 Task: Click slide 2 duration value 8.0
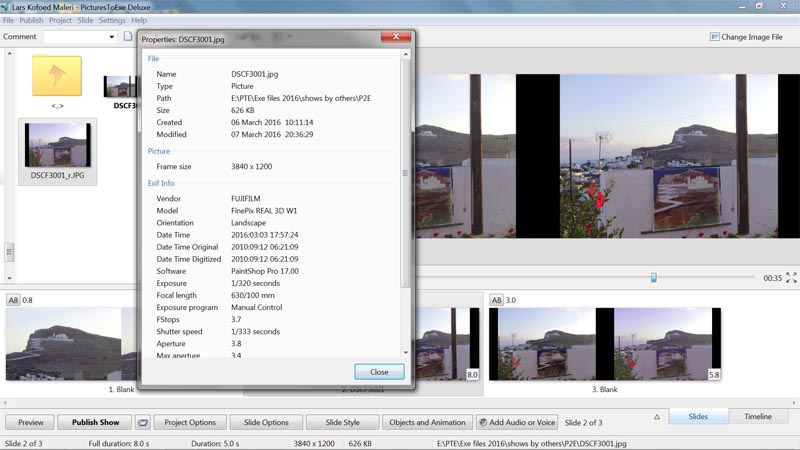coord(472,374)
